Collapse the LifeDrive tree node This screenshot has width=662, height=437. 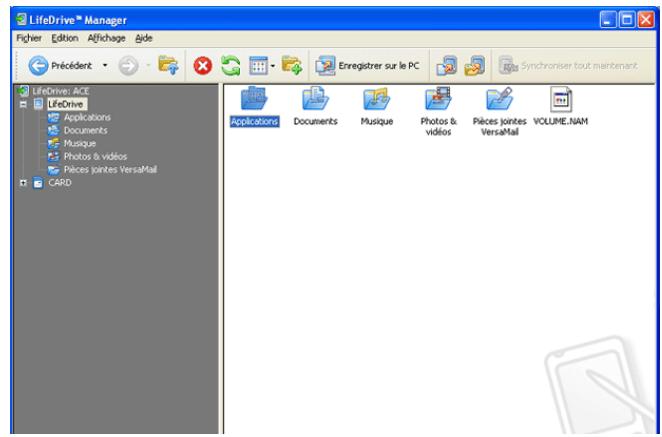point(24,104)
